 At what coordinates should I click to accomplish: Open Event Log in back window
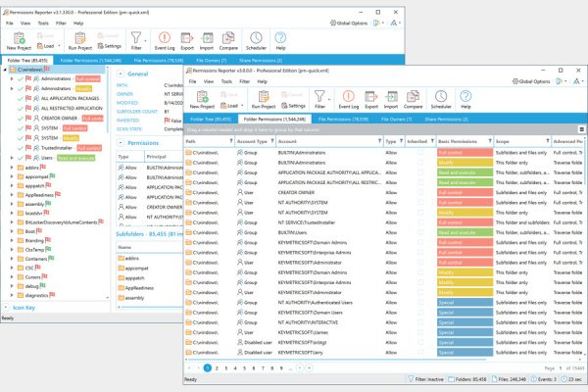tap(165, 41)
